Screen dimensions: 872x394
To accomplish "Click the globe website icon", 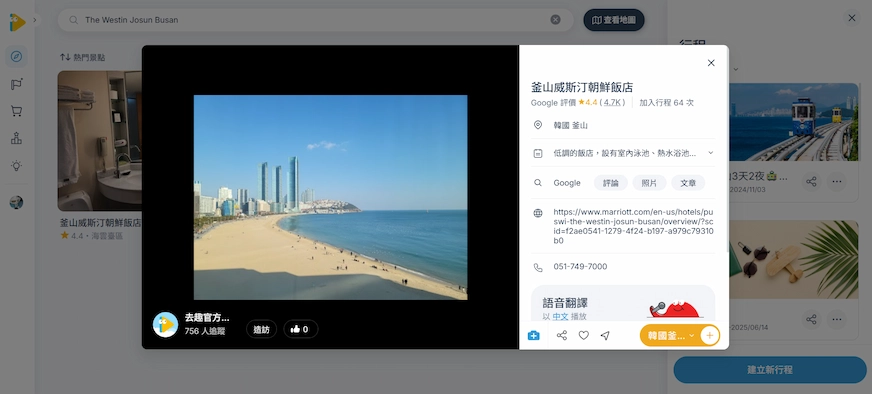I will click(538, 213).
